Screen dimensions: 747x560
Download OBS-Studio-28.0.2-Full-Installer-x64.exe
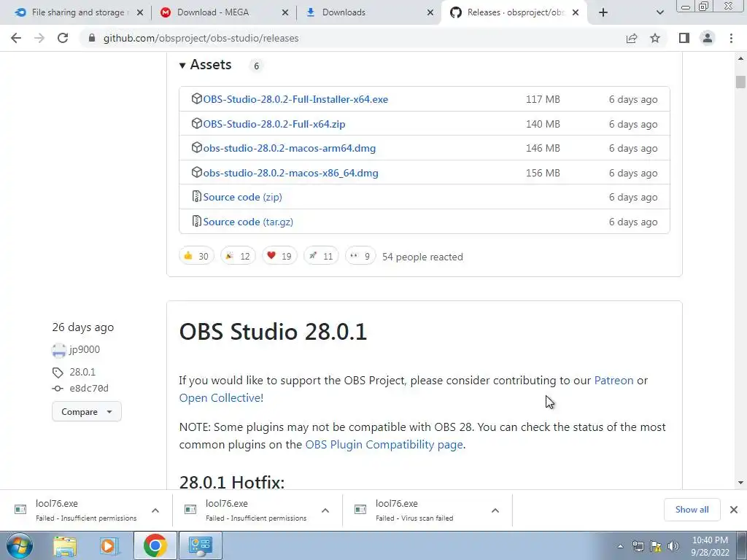point(295,99)
